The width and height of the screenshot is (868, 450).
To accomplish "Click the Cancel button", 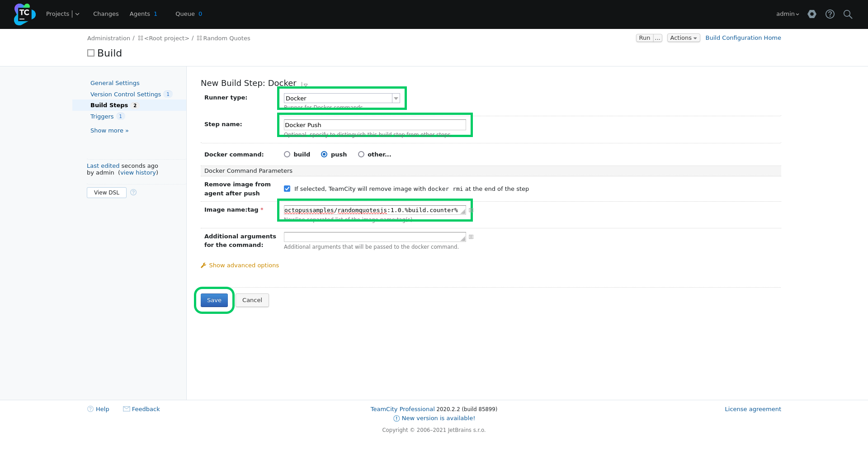I will tap(252, 300).
